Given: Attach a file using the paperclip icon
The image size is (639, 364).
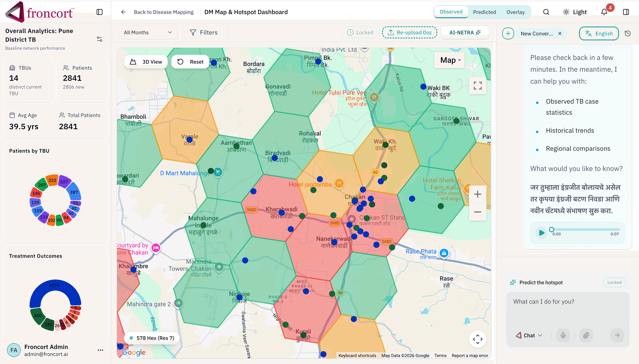Looking at the screenshot, I should coord(586,335).
